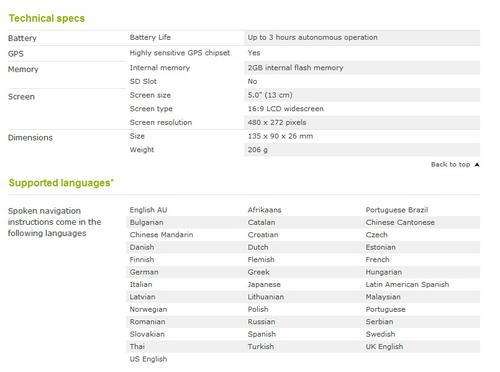Click the Highly sensitive GPS chipset label
The height and width of the screenshot is (372, 500).
tap(180, 53)
